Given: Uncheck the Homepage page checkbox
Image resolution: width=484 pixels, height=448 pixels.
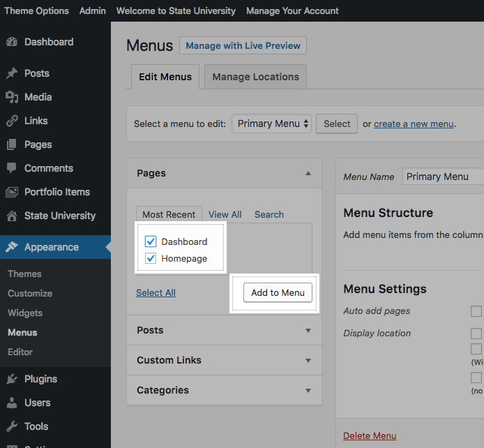Looking at the screenshot, I should (151, 258).
